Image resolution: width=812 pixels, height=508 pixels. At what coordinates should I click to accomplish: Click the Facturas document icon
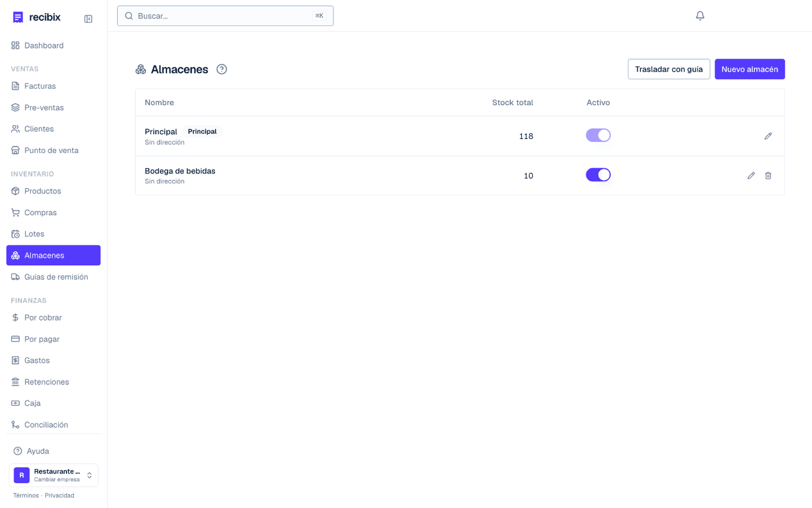15,86
